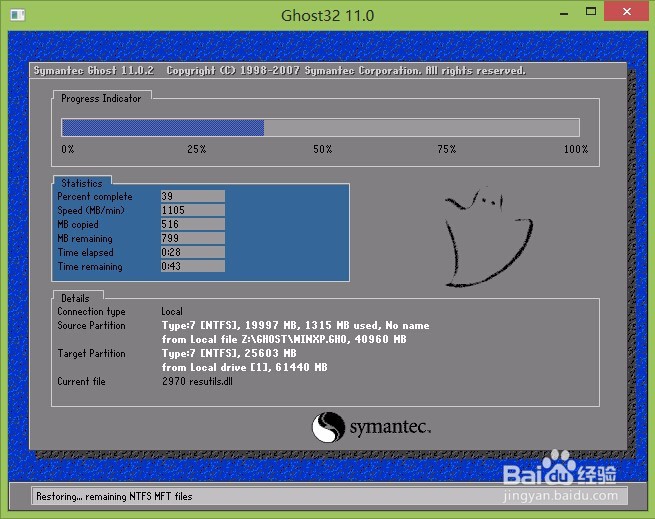Click the Ghost mascot drawing

coord(489,237)
